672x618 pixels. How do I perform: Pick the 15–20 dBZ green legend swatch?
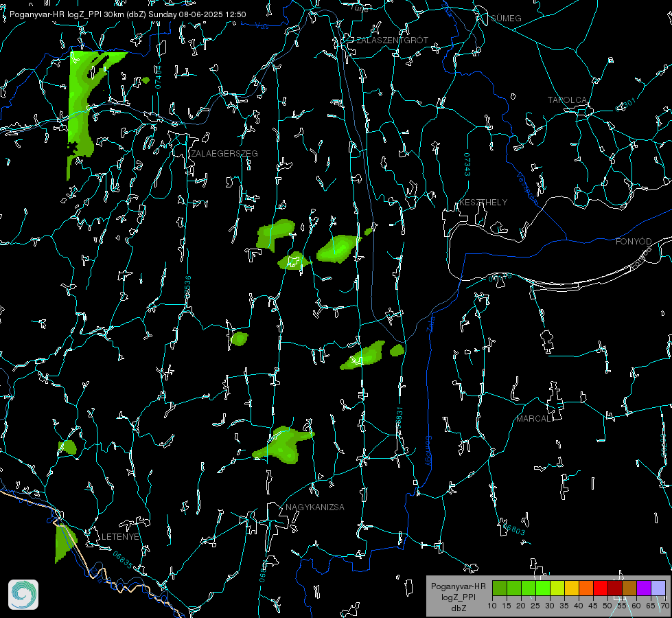514,588
